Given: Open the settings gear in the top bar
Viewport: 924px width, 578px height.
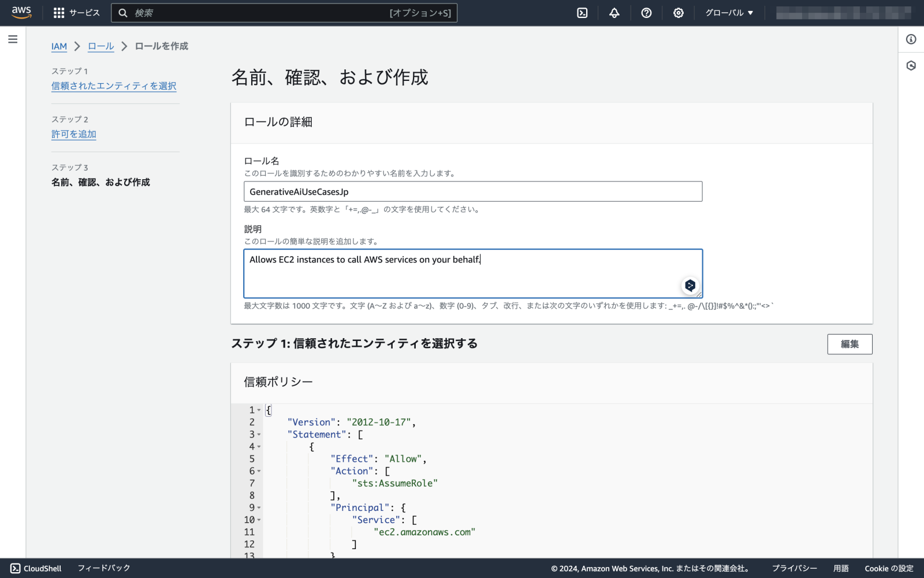Looking at the screenshot, I should [679, 13].
